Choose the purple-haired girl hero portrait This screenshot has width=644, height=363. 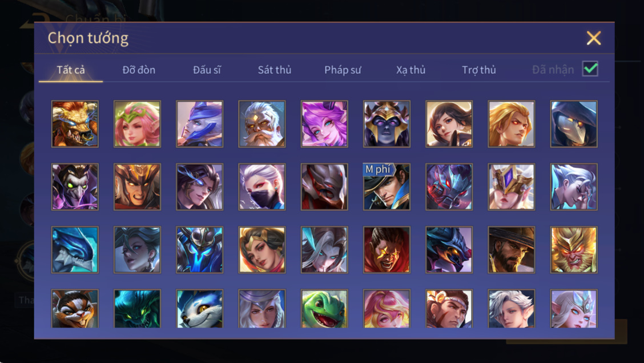[x=324, y=123]
